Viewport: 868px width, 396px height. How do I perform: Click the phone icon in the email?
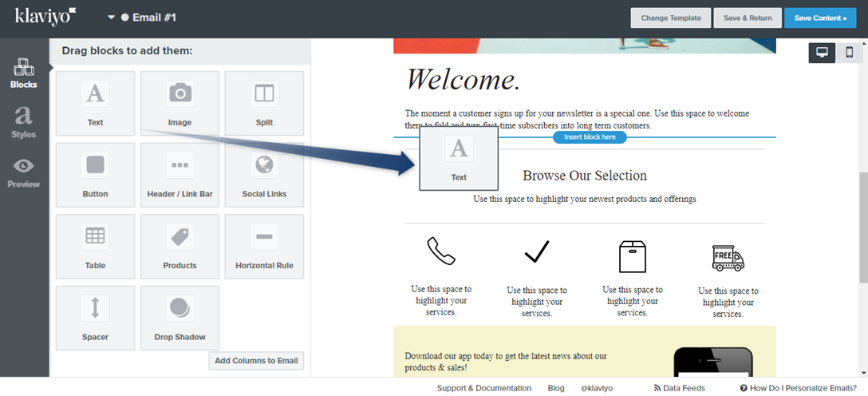point(441,251)
